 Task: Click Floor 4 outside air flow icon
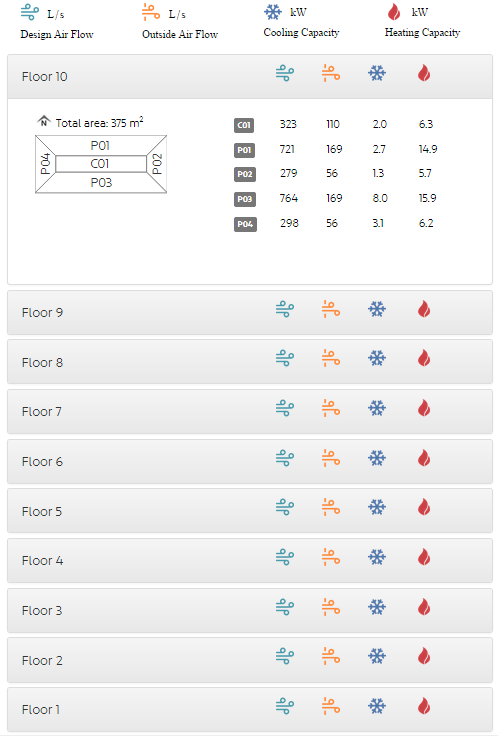[x=331, y=558]
